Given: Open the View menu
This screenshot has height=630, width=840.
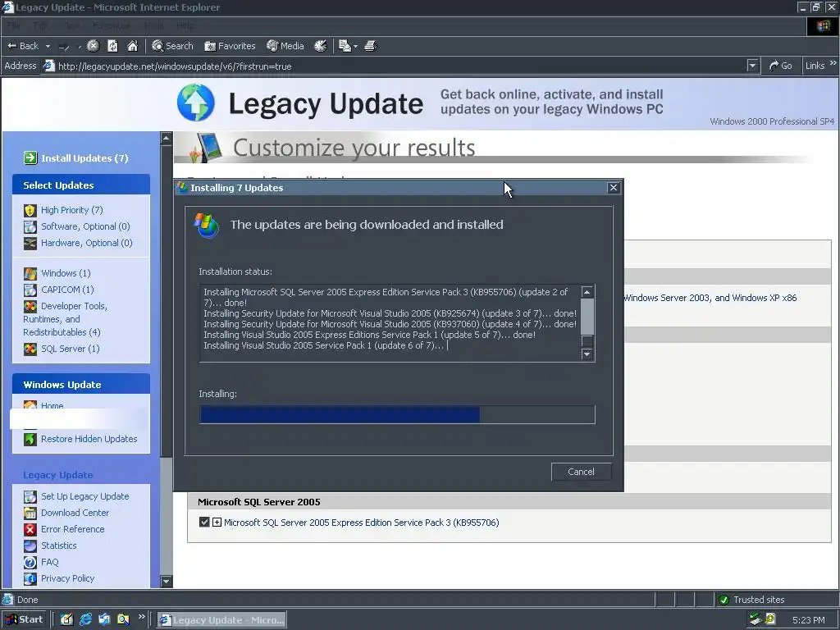Looking at the screenshot, I should pyautogui.click(x=72, y=25).
